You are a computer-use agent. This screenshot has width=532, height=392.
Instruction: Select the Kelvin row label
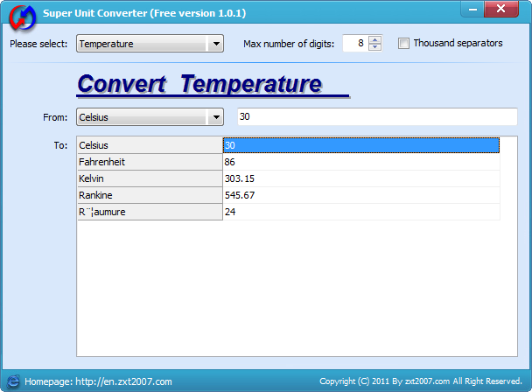tap(150, 178)
